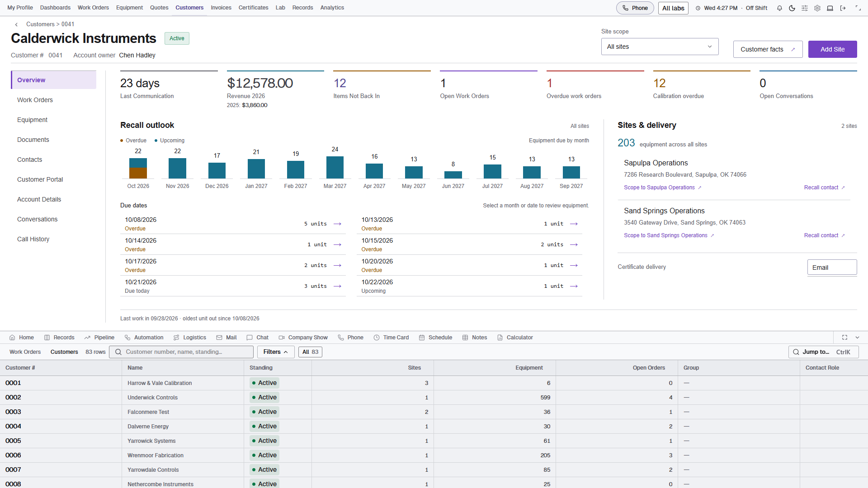Viewport: 868px width, 488px height.
Task: Open arrow for 10/13/2026 due date
Action: click(574, 224)
